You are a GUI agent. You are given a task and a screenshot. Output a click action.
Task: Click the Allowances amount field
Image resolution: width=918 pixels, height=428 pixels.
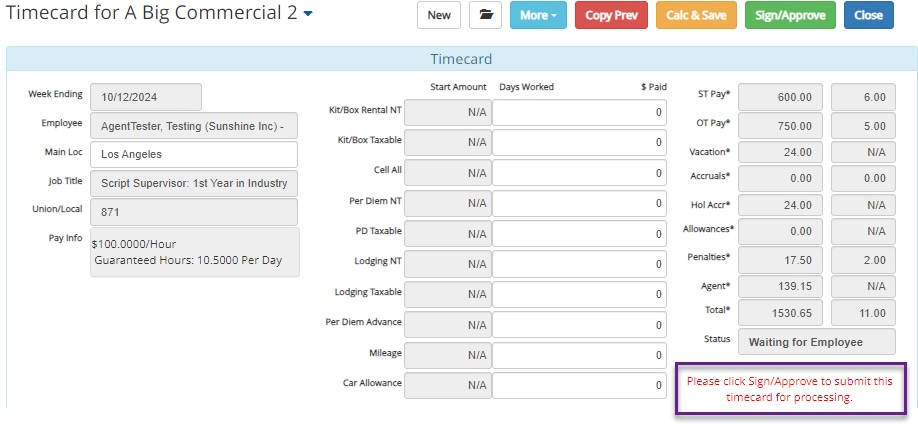pyautogui.click(x=780, y=231)
